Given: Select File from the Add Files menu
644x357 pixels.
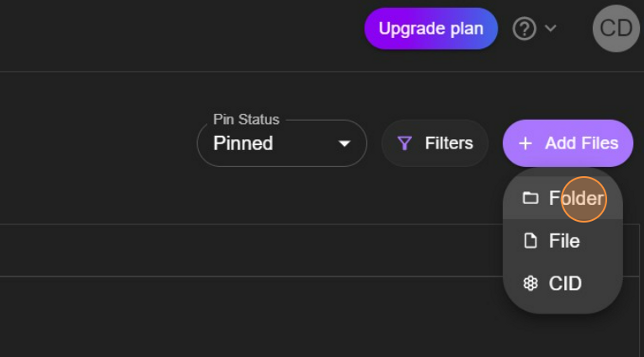Looking at the screenshot, I should click(563, 241).
